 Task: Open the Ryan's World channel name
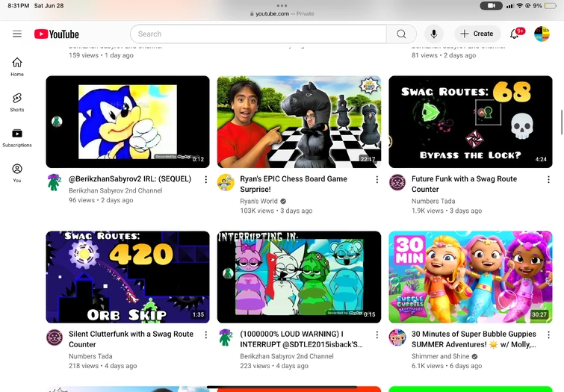(x=258, y=201)
